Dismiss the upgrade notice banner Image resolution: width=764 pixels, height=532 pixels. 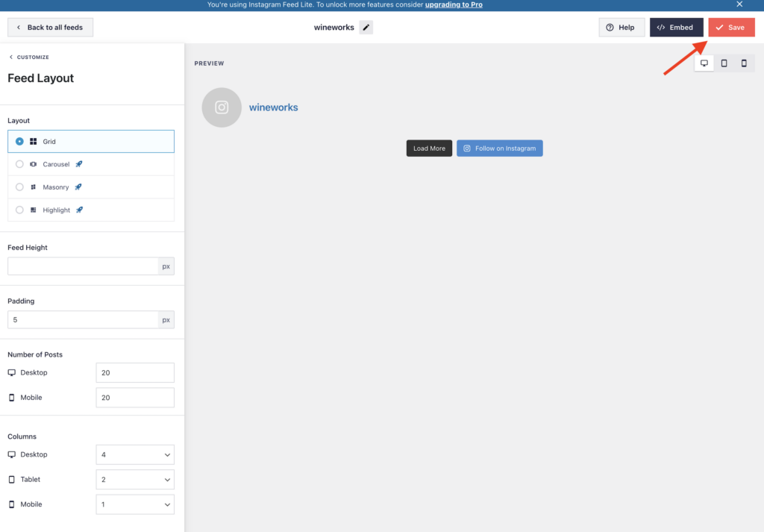coord(739,4)
